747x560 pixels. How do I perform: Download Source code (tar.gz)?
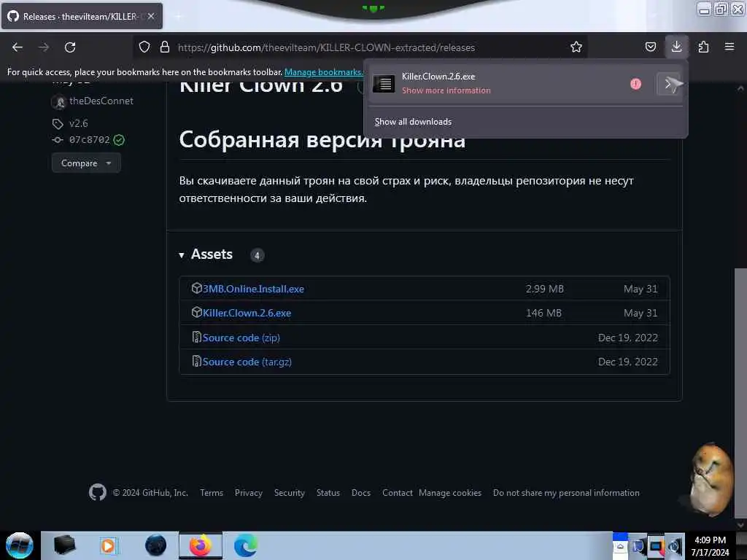[x=247, y=362]
